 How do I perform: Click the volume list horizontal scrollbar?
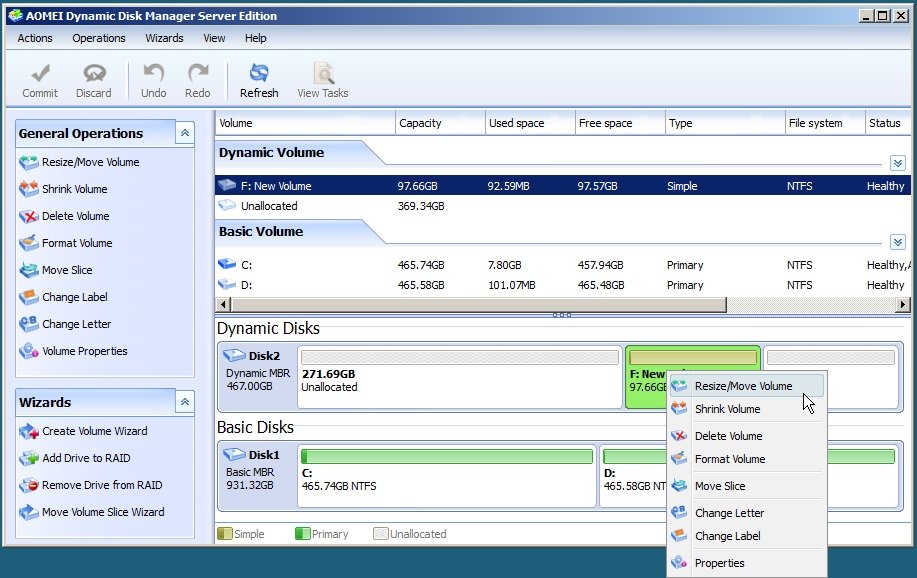pyautogui.click(x=470, y=305)
